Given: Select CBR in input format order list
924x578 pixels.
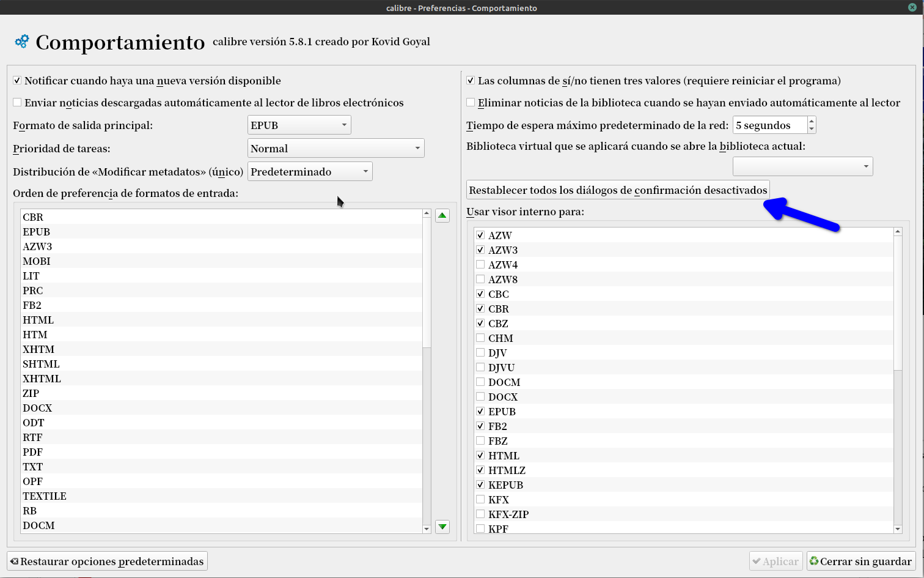Looking at the screenshot, I should (x=221, y=217).
